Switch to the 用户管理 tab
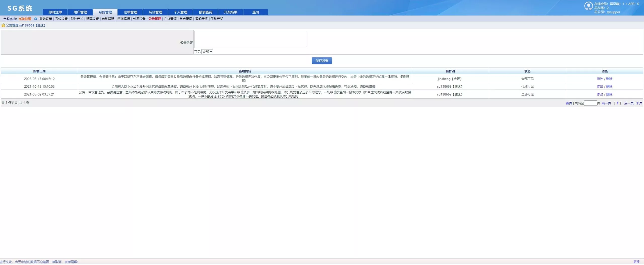Image resolution: width=644 pixels, height=265 pixels. click(80, 12)
